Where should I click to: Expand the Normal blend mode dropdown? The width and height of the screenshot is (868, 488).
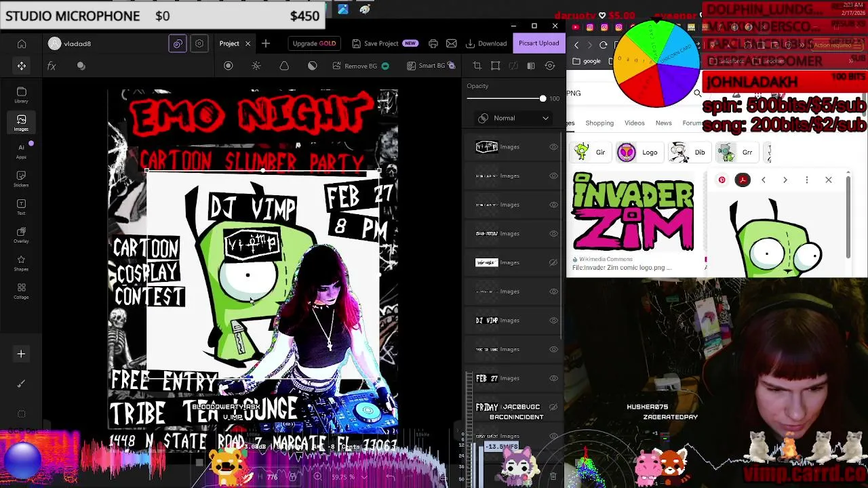tap(513, 118)
